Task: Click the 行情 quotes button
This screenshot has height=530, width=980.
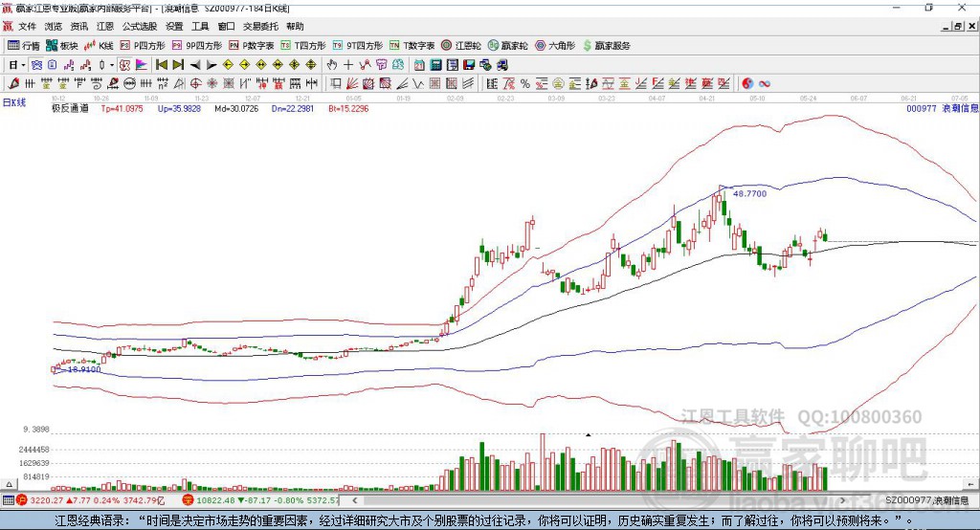Action: [24, 46]
